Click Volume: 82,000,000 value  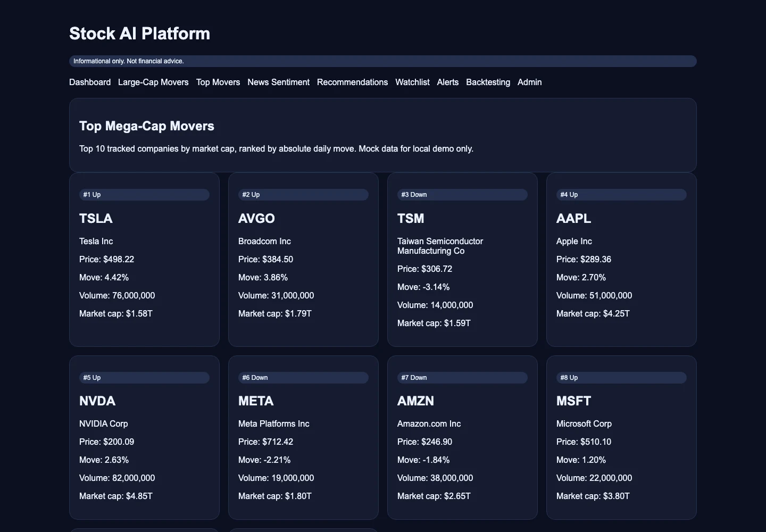coord(117,478)
